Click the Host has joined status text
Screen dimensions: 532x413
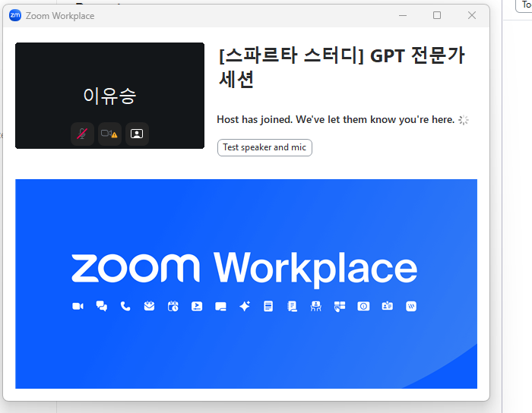(x=336, y=120)
